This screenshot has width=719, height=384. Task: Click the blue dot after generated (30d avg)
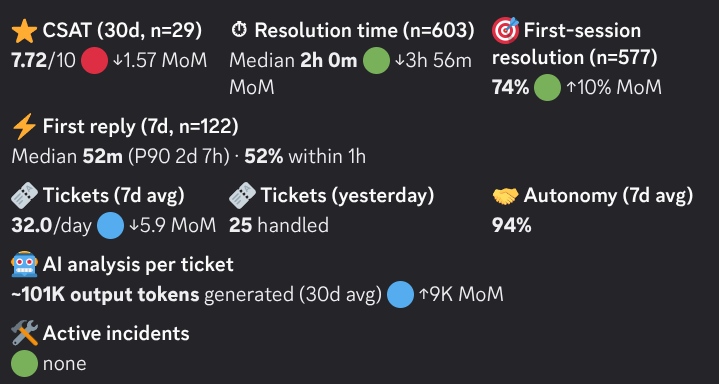pos(400,294)
